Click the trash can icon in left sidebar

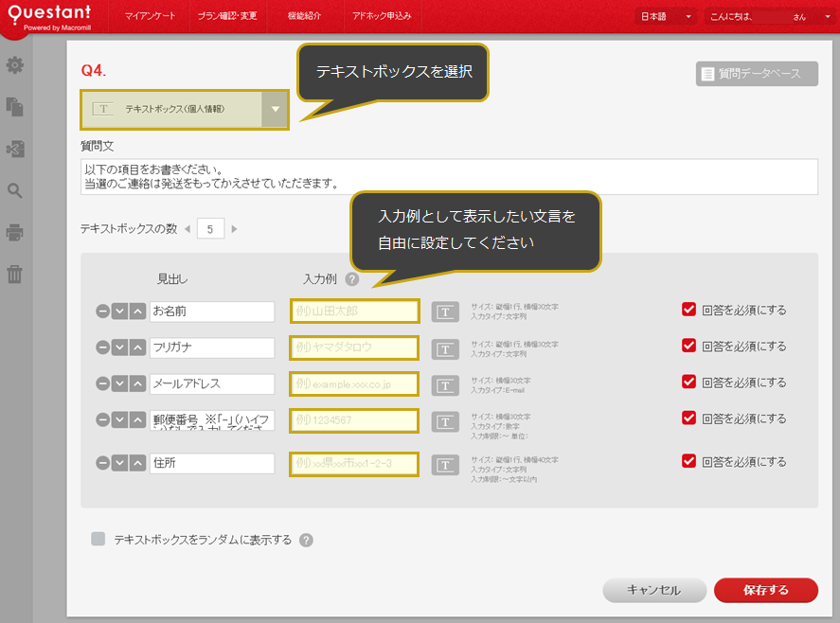coord(15,275)
